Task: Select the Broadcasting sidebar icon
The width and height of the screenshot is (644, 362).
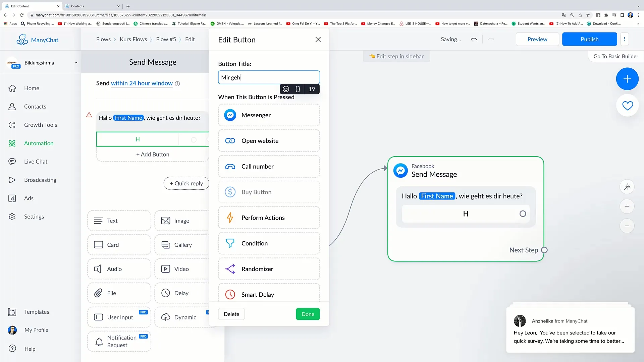Action: (12, 179)
